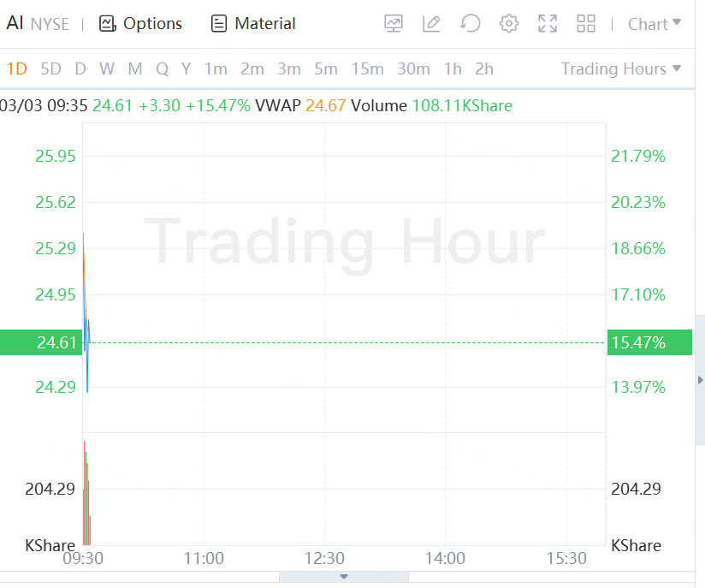The height and width of the screenshot is (588, 705).
Task: Expand chart to fullscreen
Action: coord(548,24)
